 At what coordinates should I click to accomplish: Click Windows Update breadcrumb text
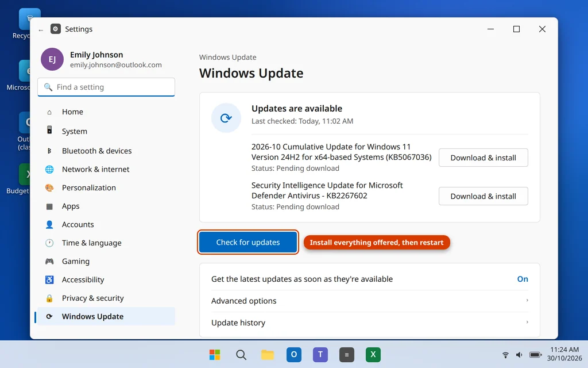(x=227, y=57)
